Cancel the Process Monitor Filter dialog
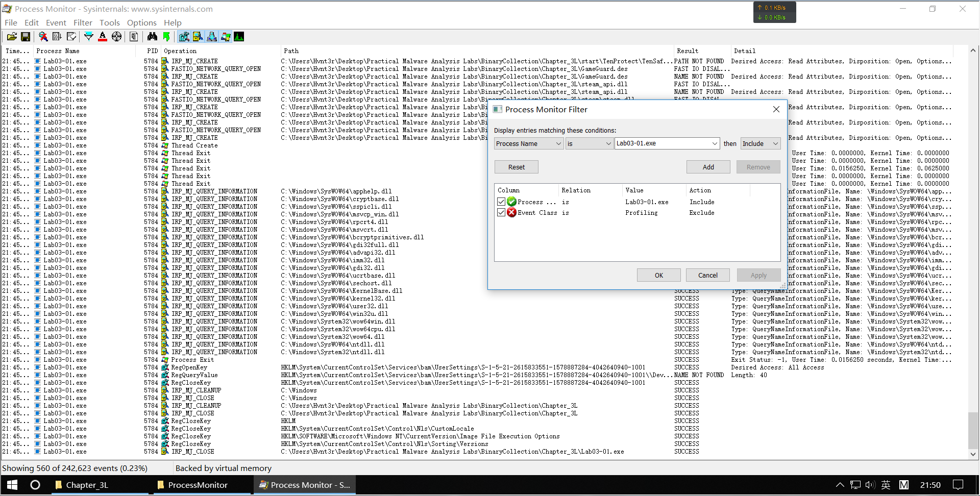980x496 pixels. (x=708, y=276)
